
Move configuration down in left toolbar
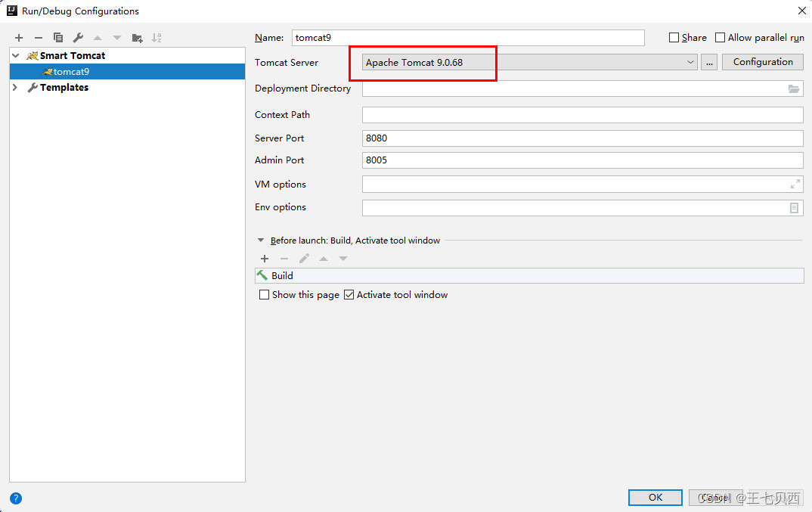click(x=117, y=38)
